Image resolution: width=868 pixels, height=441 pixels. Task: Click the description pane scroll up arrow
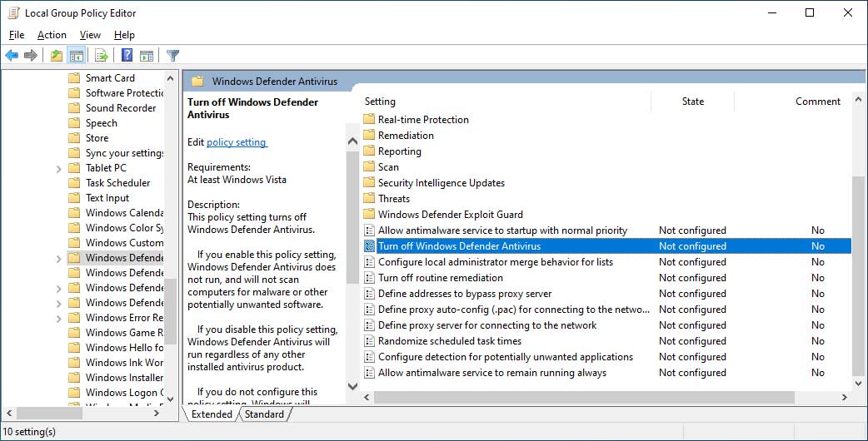(352, 141)
